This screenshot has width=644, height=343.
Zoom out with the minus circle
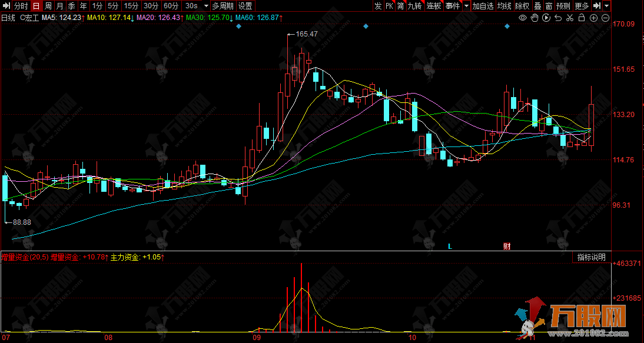point(605,18)
